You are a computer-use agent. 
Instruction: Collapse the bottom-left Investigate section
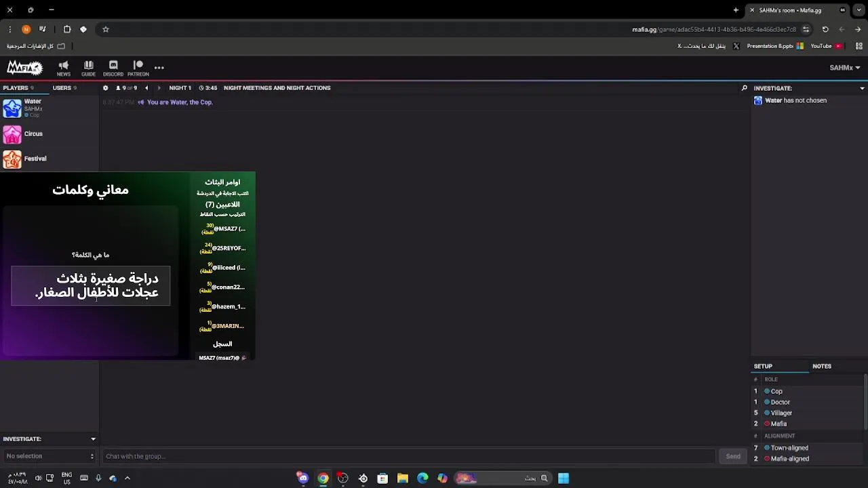coord(93,439)
